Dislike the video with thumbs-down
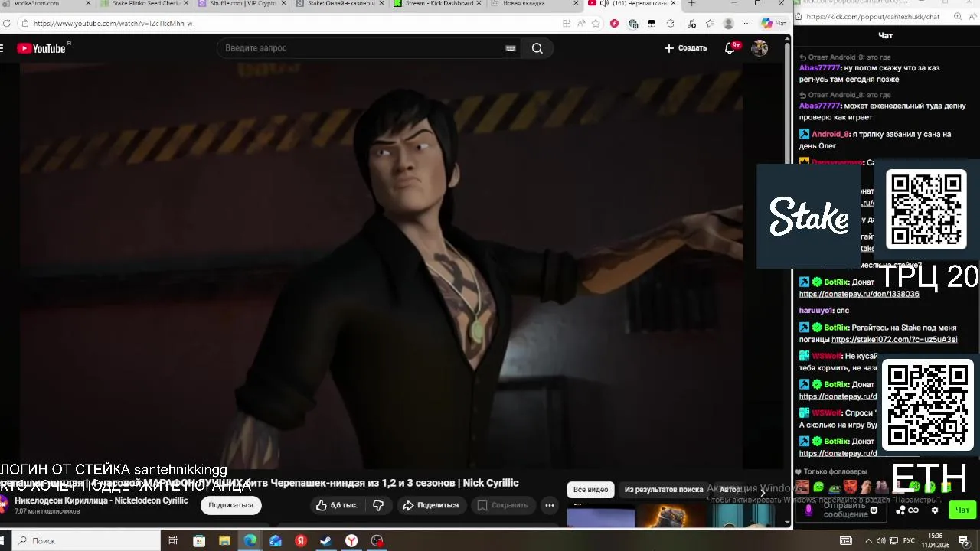The width and height of the screenshot is (980, 551). click(378, 505)
